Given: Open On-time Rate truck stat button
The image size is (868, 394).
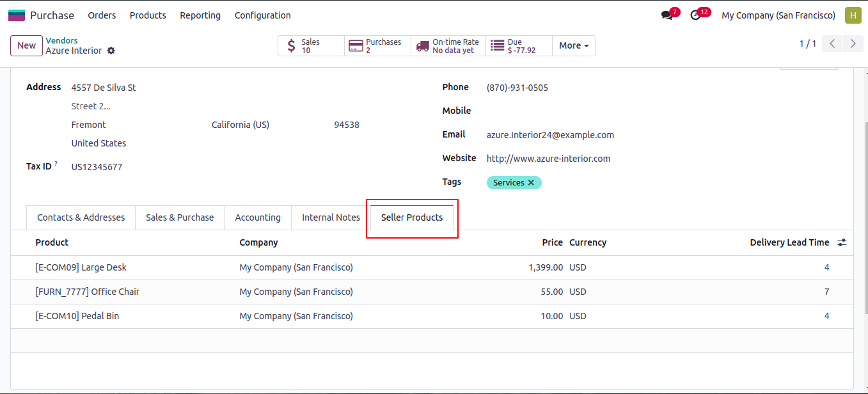Looking at the screenshot, I should 448,45.
